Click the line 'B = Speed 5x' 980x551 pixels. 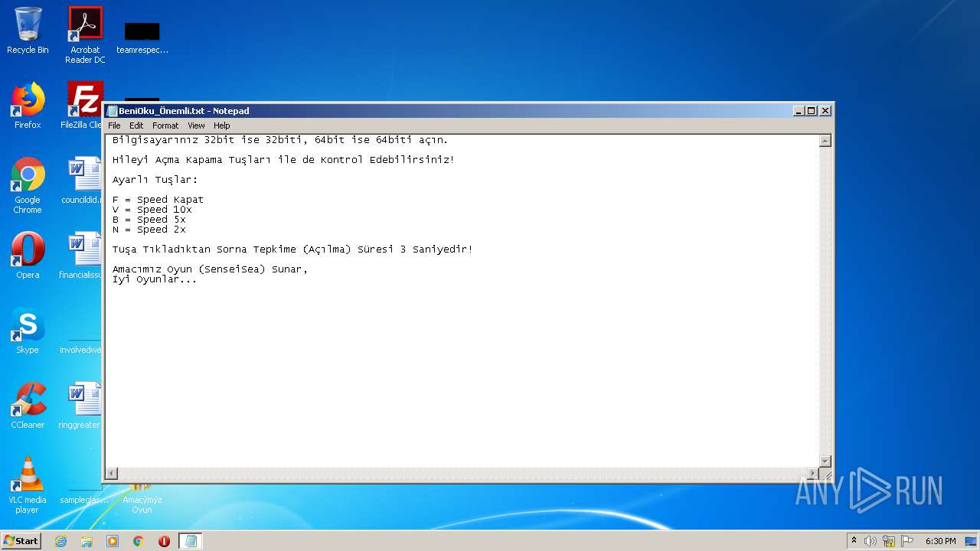coord(149,220)
